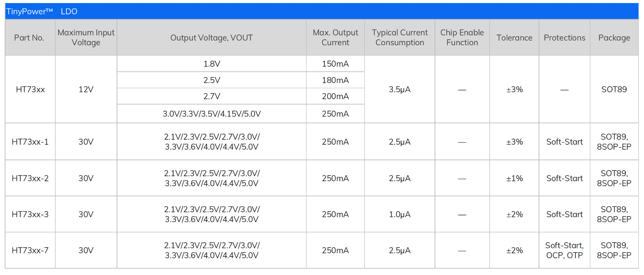The height and width of the screenshot is (275, 644).
Task: Click the "1.8V" output voltage cell
Action: click(212, 64)
